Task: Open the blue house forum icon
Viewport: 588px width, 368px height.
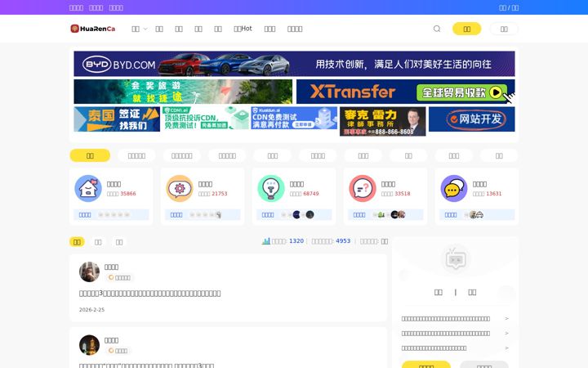Action: [x=88, y=188]
